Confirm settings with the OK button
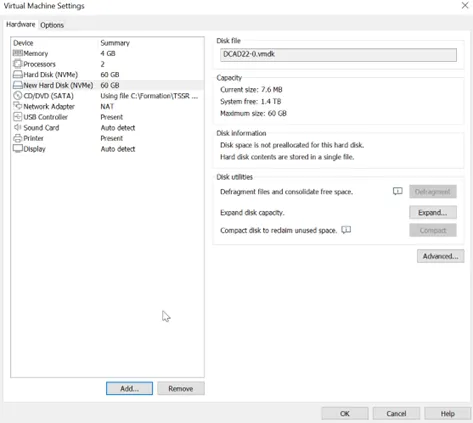The height and width of the screenshot is (423, 473). (345, 413)
